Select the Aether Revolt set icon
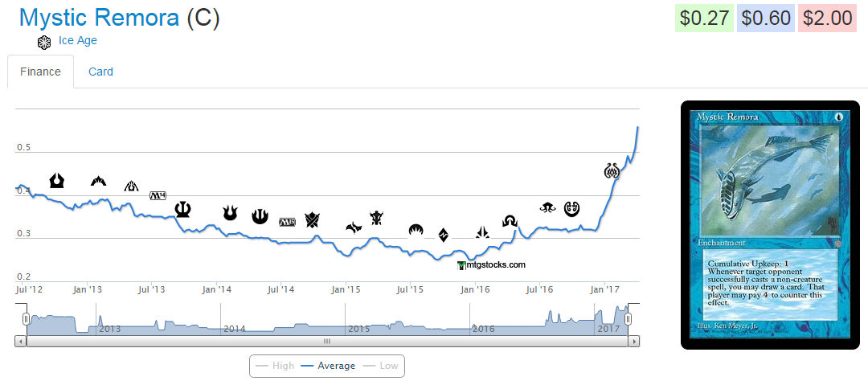868x385 pixels. 612,170
